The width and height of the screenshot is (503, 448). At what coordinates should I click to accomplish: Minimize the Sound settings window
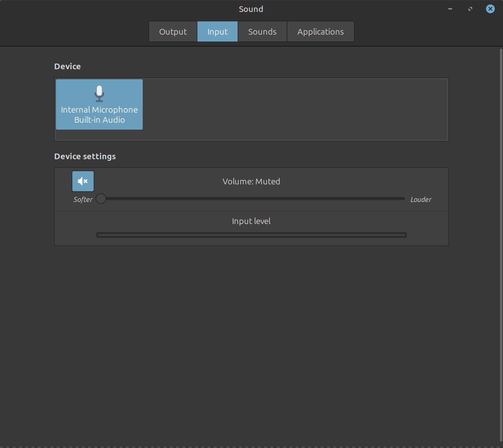point(450,9)
